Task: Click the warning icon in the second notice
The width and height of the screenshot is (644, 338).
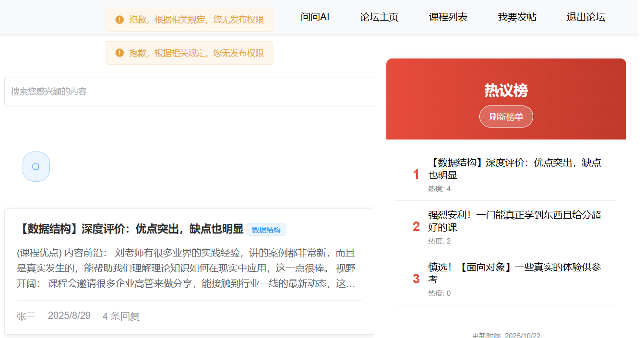Action: [119, 53]
